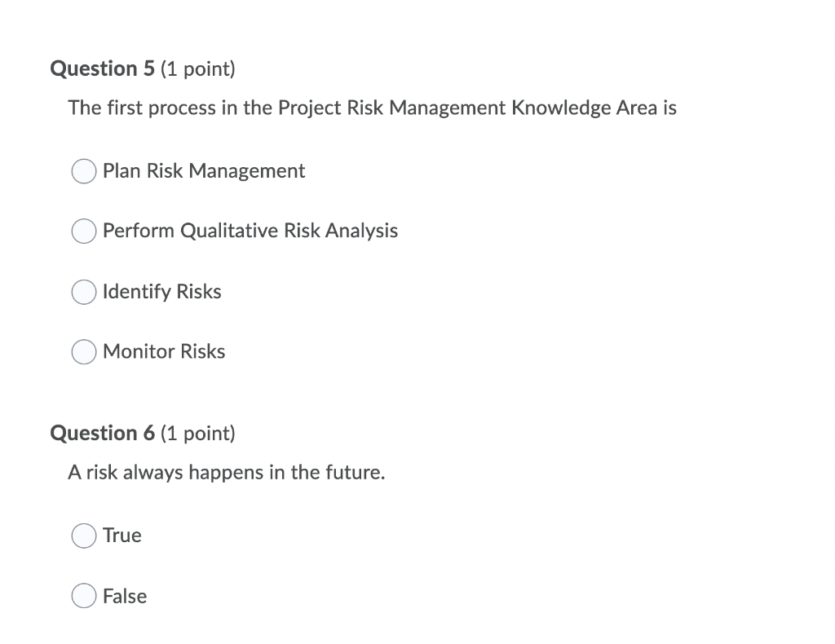Choose the Identify Risks answer option
The image size is (835, 644).
tap(83, 291)
